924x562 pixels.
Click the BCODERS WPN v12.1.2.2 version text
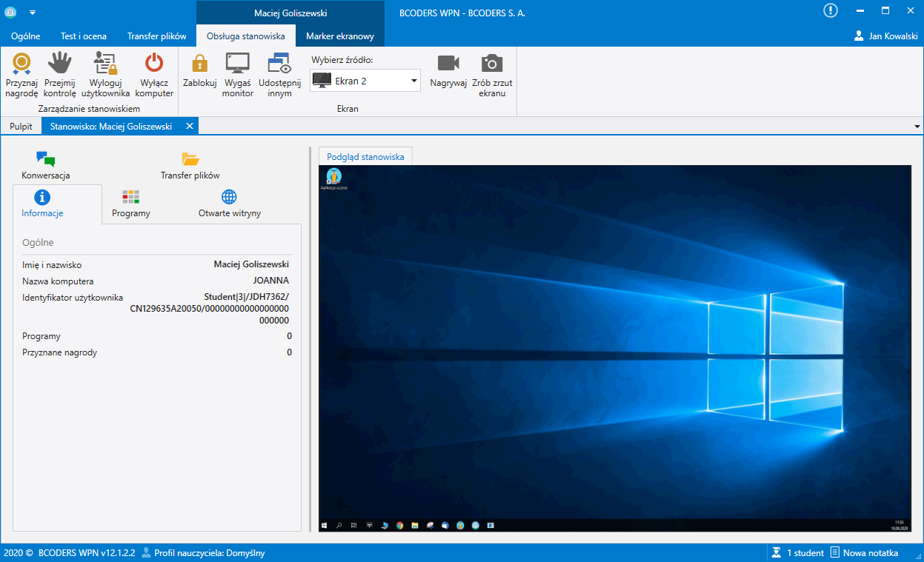(x=87, y=553)
